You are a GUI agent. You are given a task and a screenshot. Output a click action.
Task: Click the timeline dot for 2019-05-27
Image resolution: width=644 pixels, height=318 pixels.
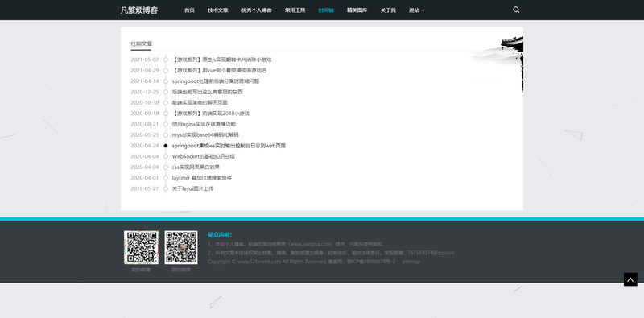166,188
